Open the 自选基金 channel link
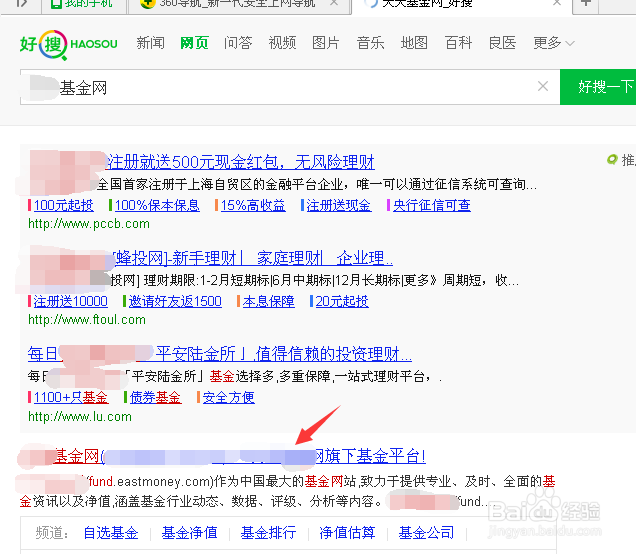This screenshot has height=554, width=636. point(111,533)
